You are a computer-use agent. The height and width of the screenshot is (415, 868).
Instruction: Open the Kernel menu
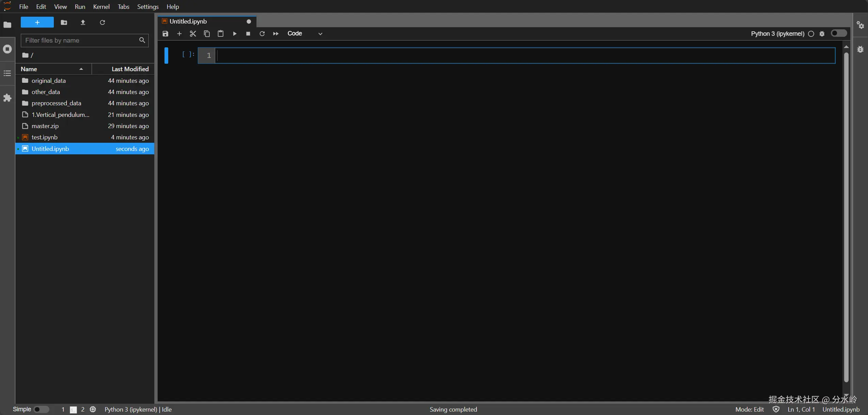point(101,6)
